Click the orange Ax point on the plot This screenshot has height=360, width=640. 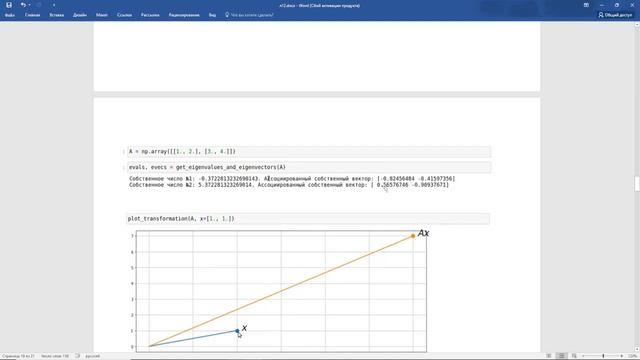tap(413, 236)
